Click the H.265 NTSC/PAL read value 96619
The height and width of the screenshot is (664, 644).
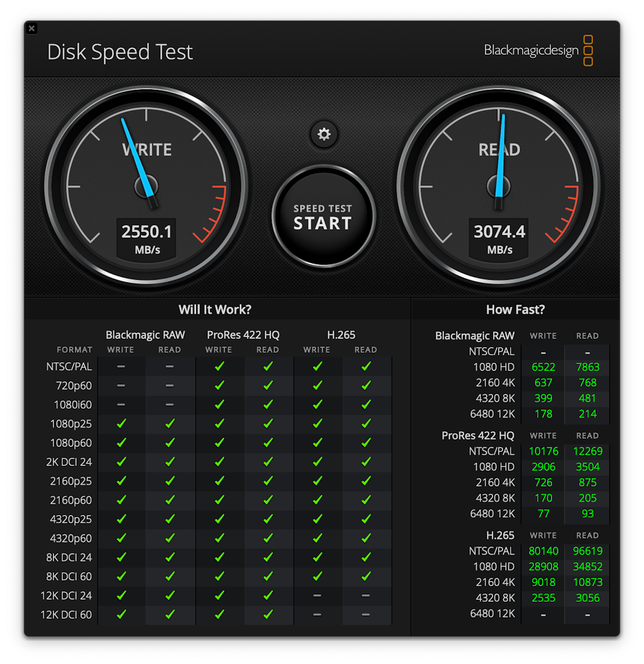tap(587, 551)
